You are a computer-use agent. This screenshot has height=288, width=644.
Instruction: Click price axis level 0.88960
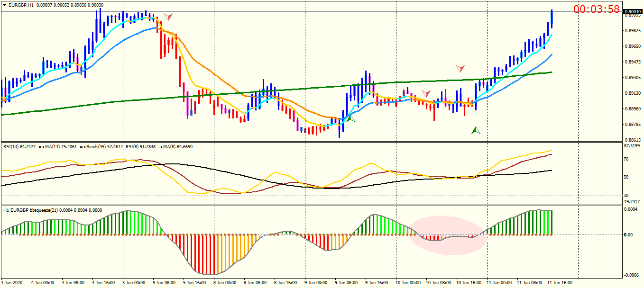(x=633, y=109)
